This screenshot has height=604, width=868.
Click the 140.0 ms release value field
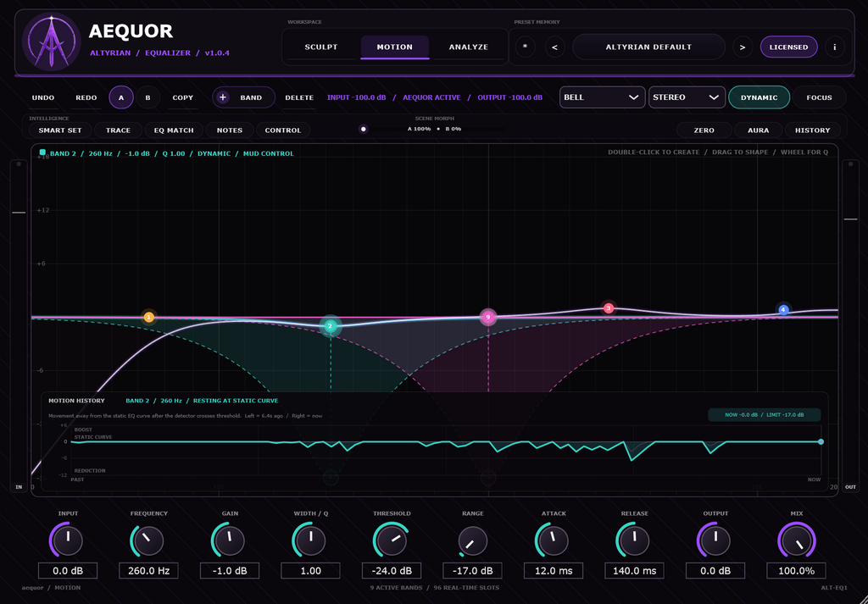(634, 571)
